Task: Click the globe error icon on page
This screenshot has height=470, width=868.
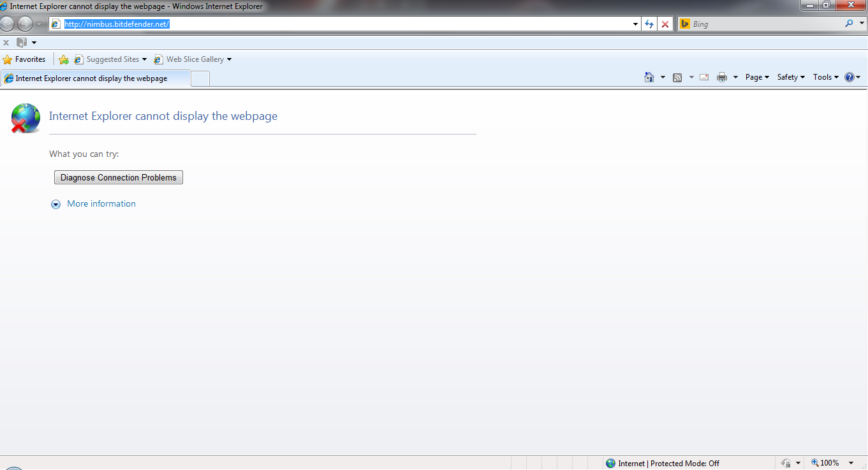Action: click(x=26, y=118)
